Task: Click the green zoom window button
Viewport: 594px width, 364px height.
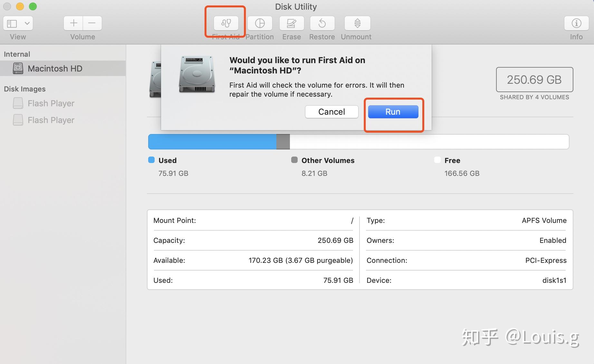Action: pos(33,6)
